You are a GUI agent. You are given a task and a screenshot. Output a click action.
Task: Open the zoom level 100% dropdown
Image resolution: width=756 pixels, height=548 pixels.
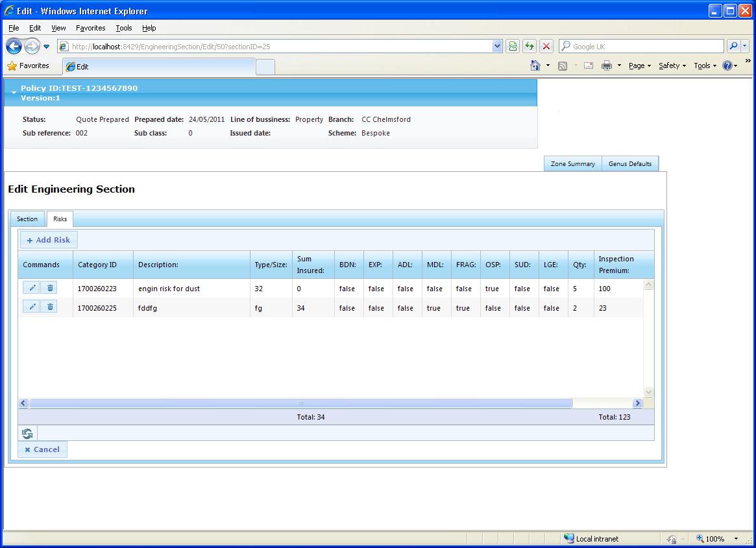click(736, 539)
